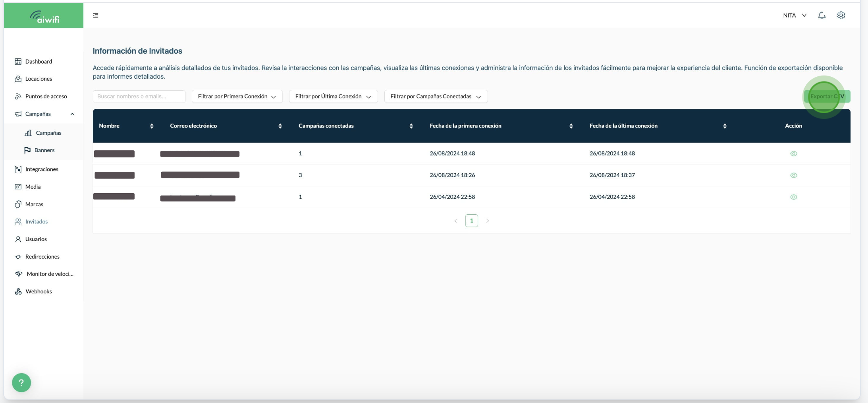
Task: Sort by Campañas conectadas column
Action: tap(411, 126)
